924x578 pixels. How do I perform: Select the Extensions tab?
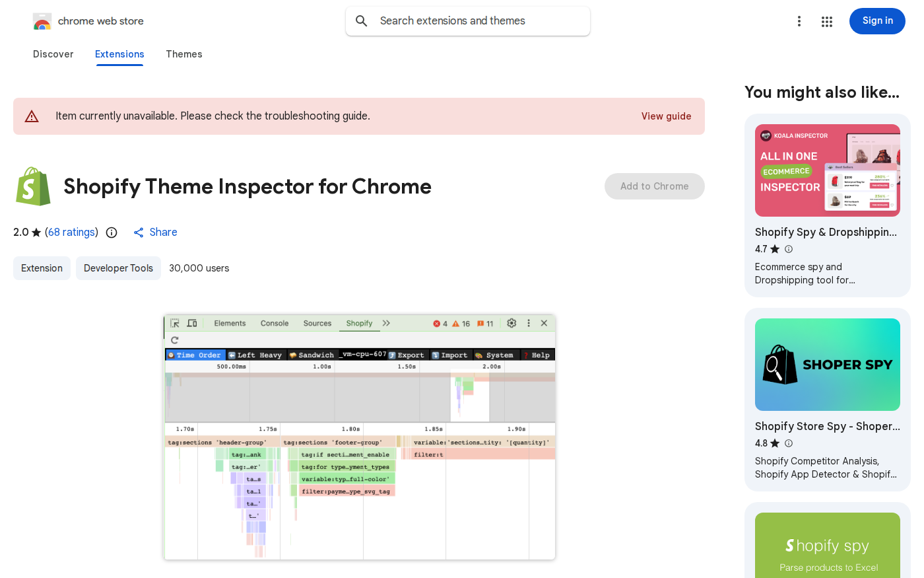pos(119,54)
